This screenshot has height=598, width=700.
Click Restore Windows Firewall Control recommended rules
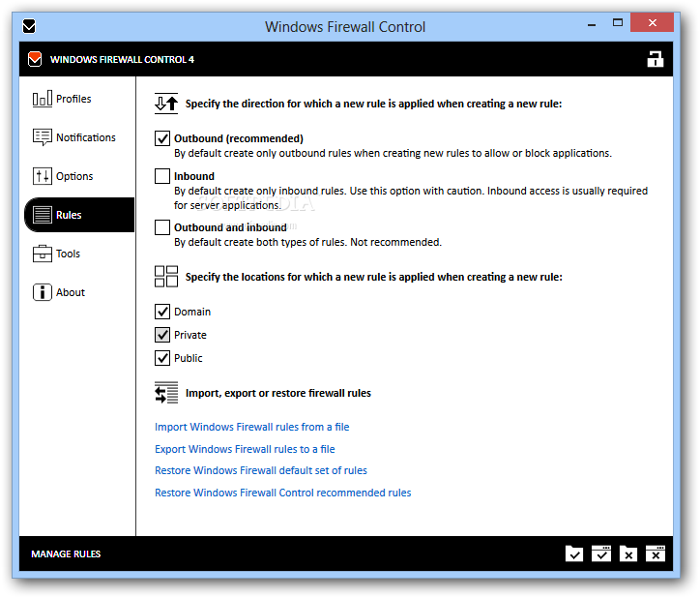282,493
